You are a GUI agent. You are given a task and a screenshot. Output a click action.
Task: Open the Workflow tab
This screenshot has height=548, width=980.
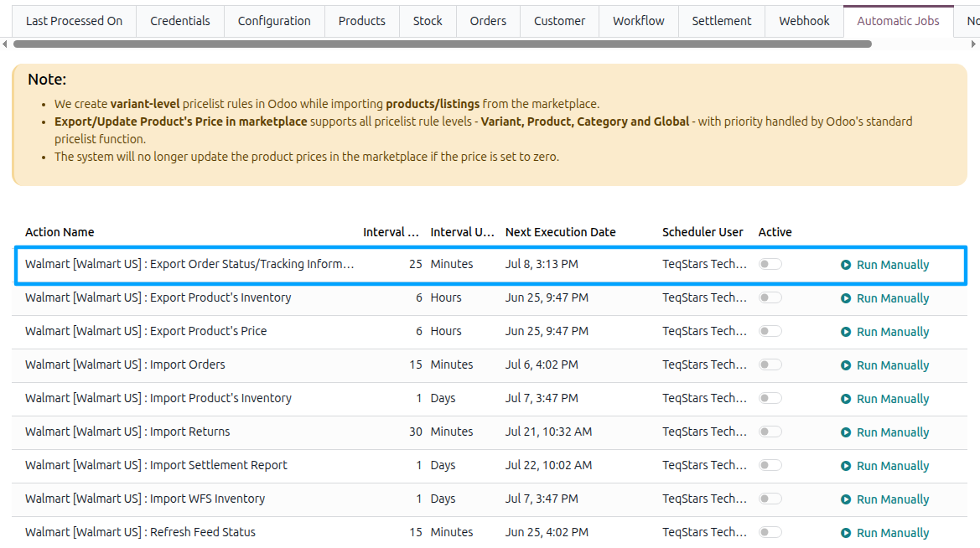click(x=639, y=21)
